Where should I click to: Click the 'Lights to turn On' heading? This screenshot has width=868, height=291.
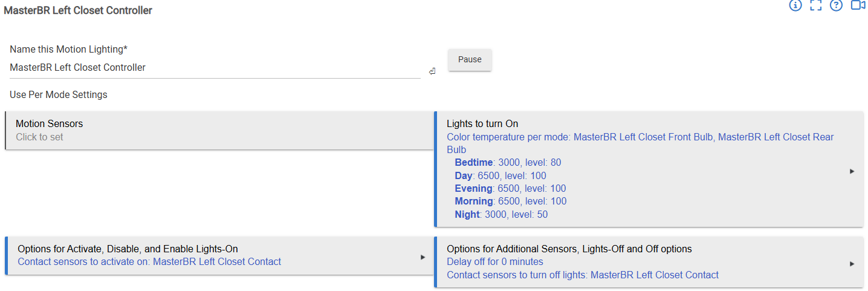[x=482, y=124]
